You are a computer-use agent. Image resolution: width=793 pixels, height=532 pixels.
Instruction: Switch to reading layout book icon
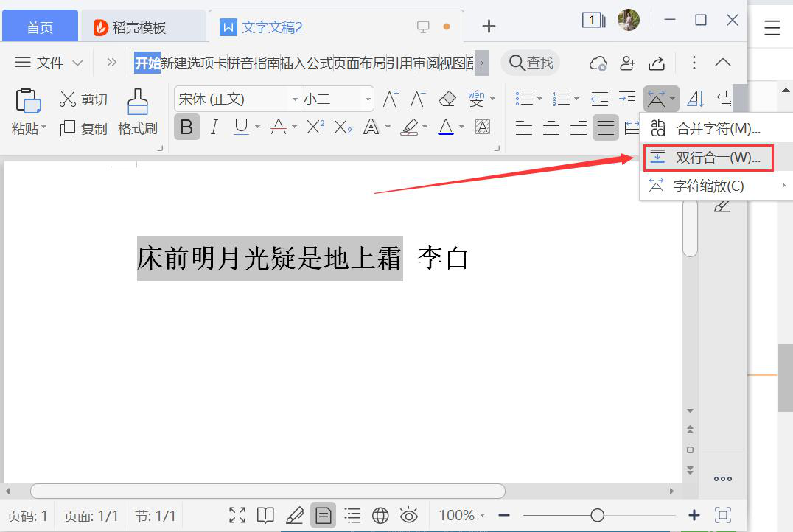click(265, 515)
